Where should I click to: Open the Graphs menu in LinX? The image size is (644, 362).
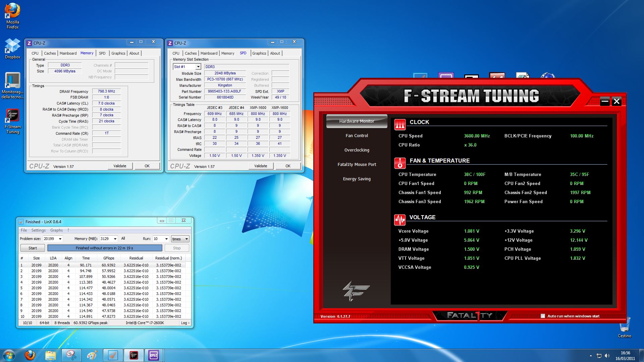coord(56,230)
